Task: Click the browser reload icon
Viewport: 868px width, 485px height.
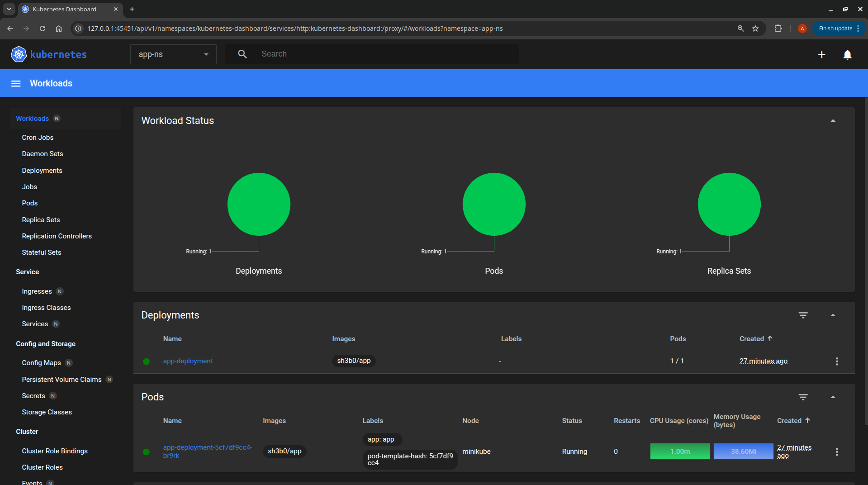Action: pos(43,29)
